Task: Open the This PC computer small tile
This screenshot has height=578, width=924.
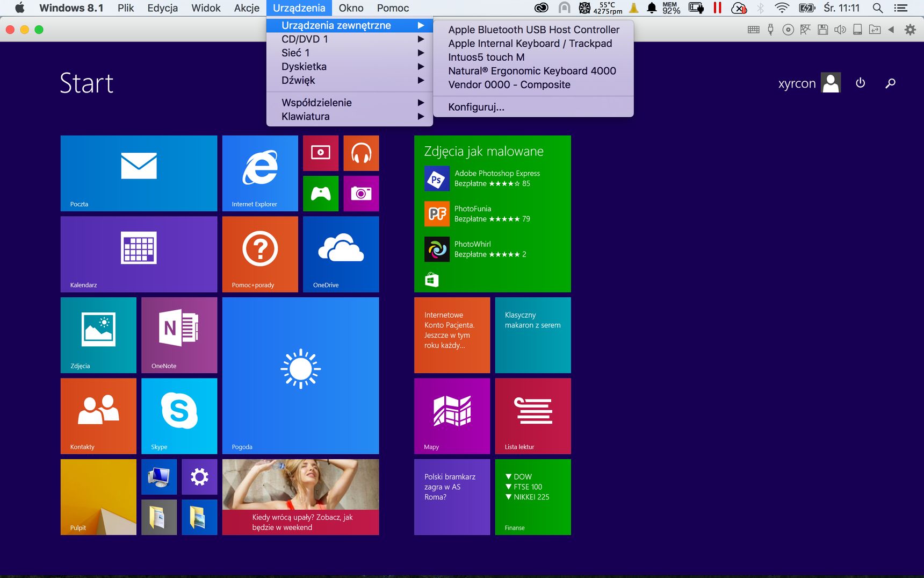Action: coord(159,477)
